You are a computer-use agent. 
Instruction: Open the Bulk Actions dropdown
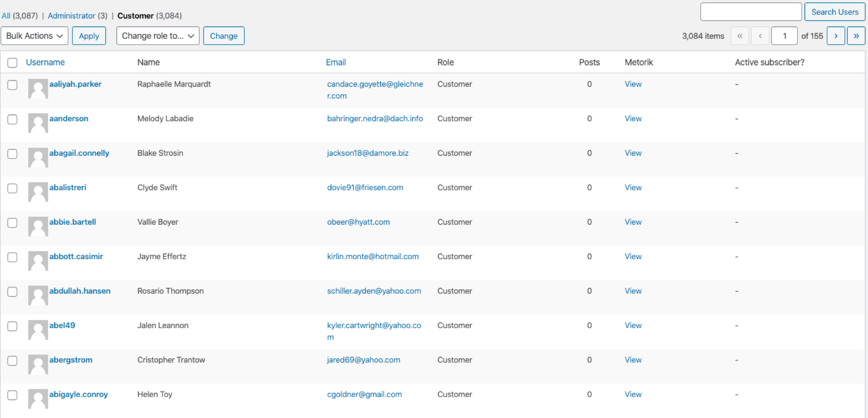(34, 36)
